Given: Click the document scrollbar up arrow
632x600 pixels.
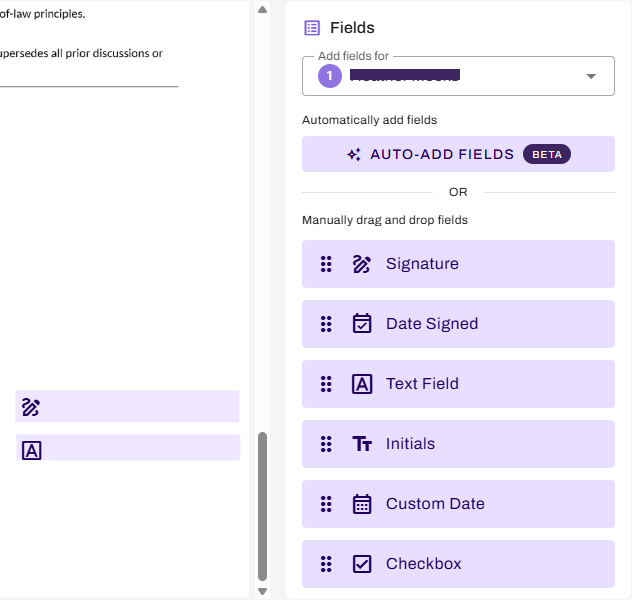Looking at the screenshot, I should click(x=262, y=10).
